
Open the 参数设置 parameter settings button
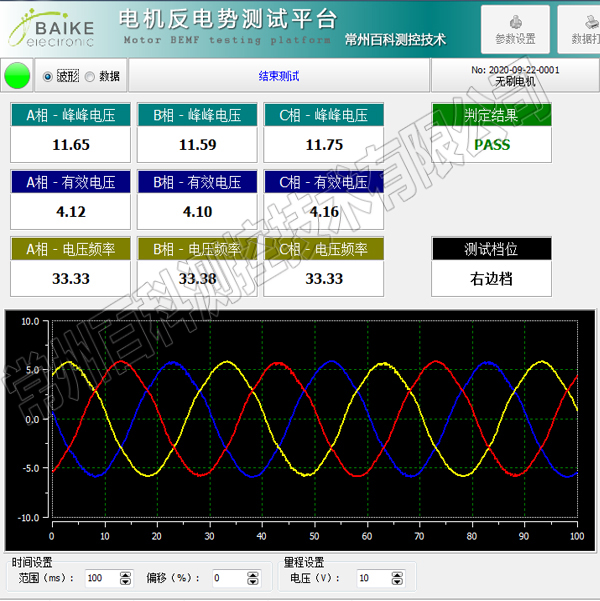(x=515, y=29)
